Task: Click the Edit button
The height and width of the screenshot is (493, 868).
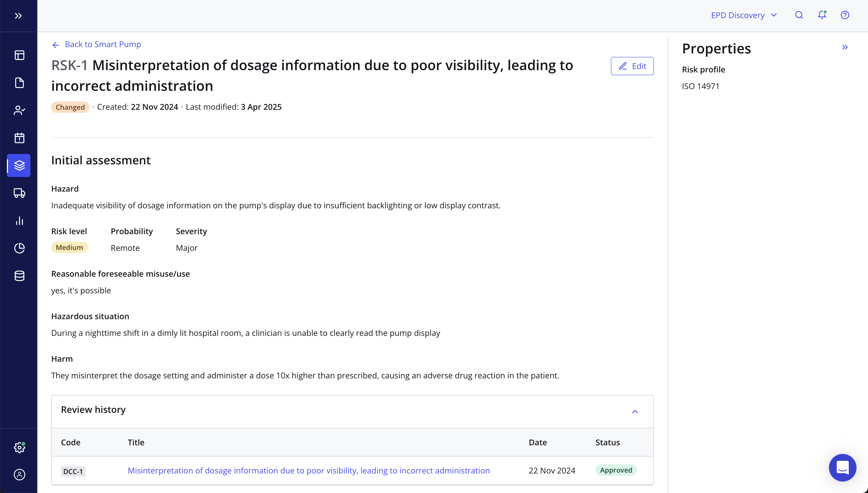Action: [632, 66]
